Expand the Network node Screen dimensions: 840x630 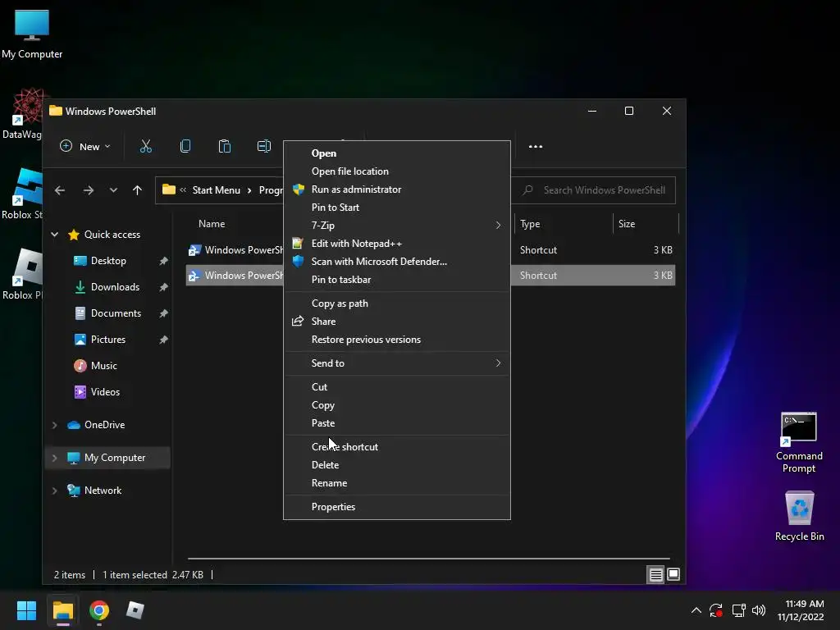click(55, 491)
